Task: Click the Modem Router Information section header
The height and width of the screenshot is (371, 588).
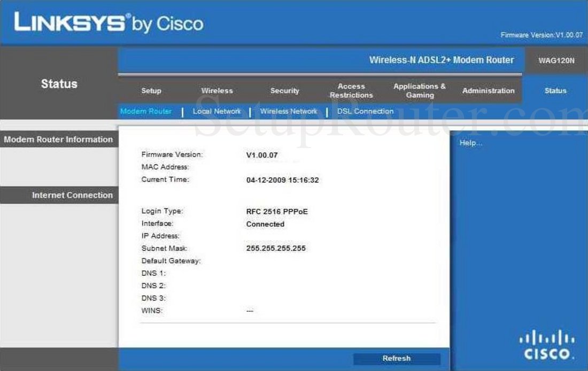Action: [x=59, y=139]
